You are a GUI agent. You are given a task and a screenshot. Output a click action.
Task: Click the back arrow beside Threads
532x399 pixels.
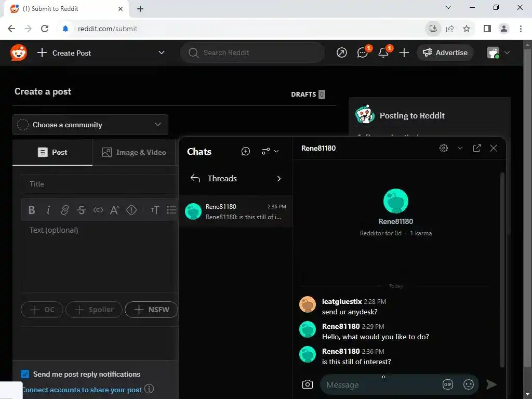pyautogui.click(x=195, y=179)
